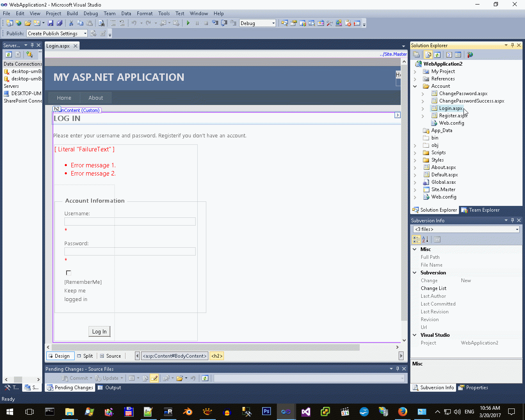Click the Username input field in designer
The image size is (525, 420).
coord(130,221)
